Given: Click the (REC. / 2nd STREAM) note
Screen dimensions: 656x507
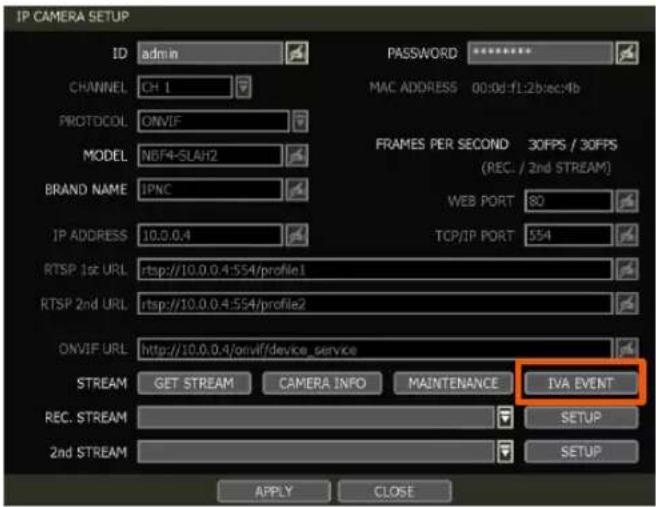Looking at the screenshot, I should 546,168.
